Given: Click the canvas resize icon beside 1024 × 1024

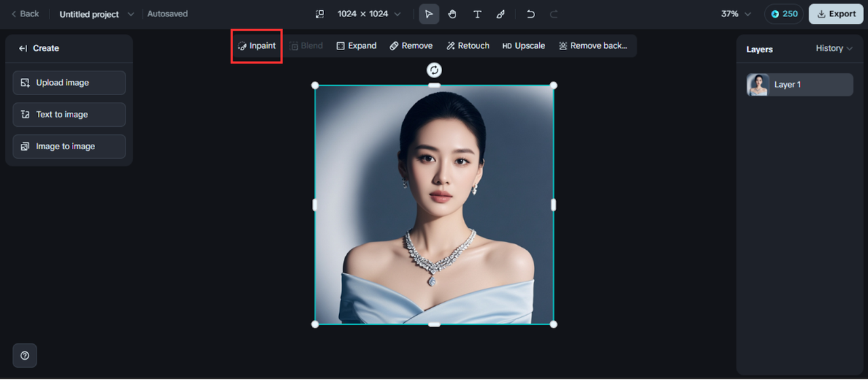Looking at the screenshot, I should point(320,14).
